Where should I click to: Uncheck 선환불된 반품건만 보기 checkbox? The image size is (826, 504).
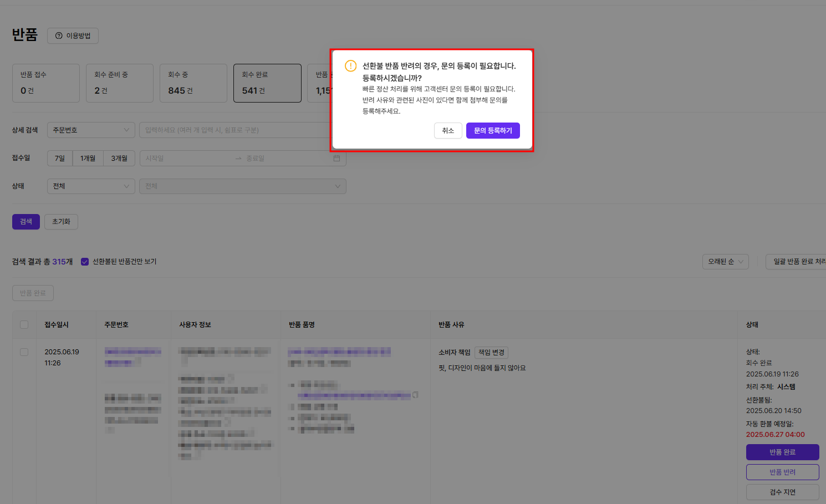tap(85, 262)
